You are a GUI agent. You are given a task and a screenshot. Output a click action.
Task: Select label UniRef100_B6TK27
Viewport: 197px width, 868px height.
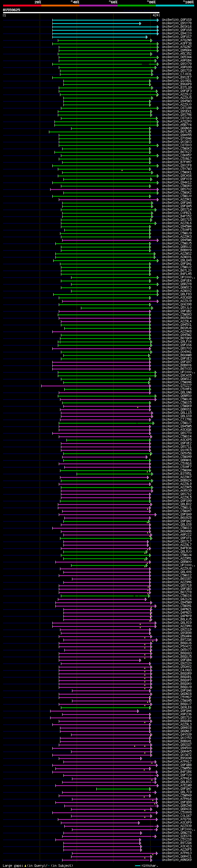tap(177, 152)
